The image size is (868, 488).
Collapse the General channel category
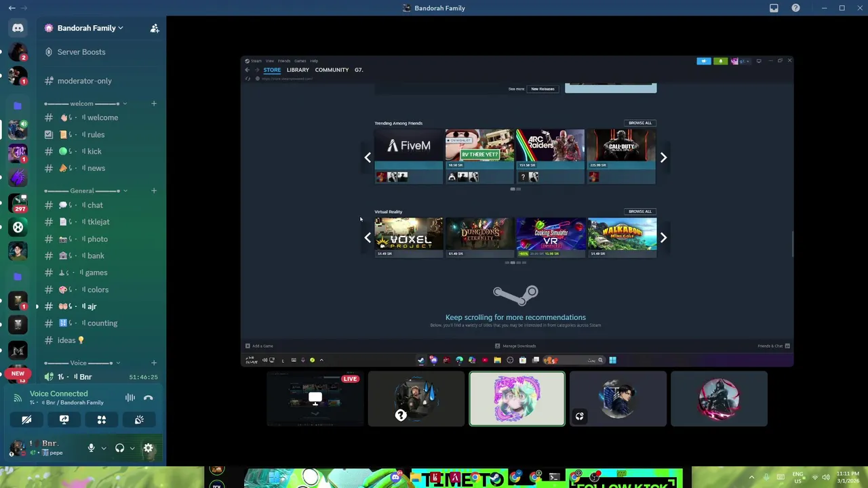pyautogui.click(x=85, y=190)
